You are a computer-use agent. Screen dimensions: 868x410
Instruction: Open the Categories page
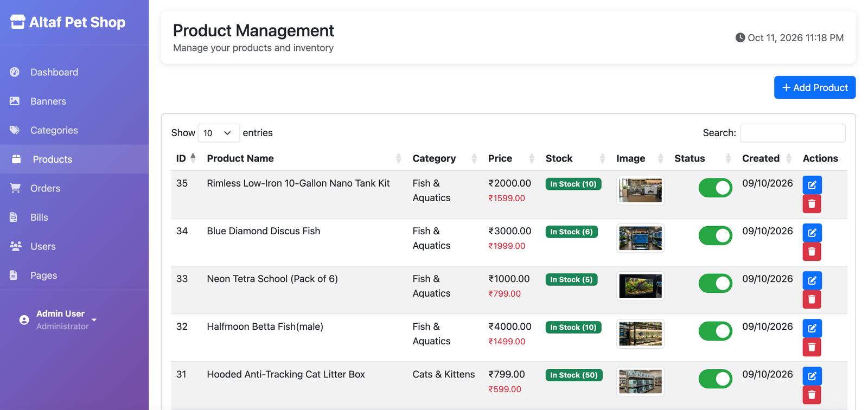coord(74,130)
